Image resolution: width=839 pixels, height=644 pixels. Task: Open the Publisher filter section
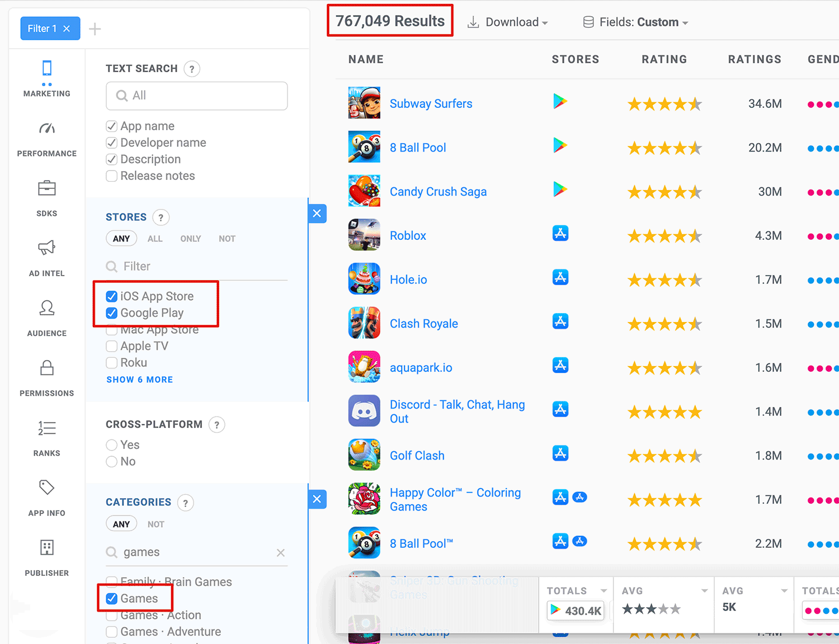(47, 558)
